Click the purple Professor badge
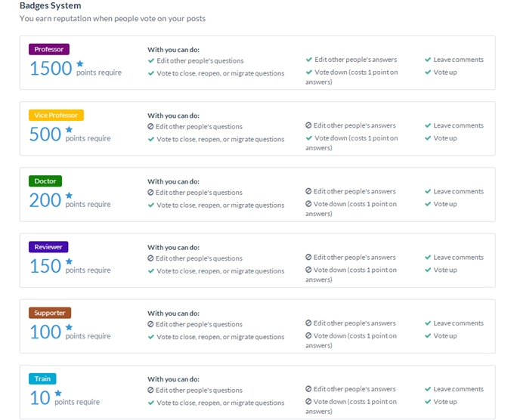This screenshot has height=420, width=514. (49, 49)
